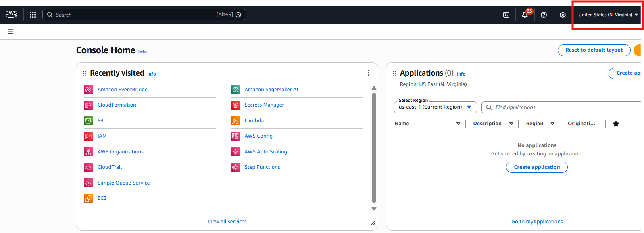Open the Amazon EventBridge link
644x233 pixels.
[123, 90]
